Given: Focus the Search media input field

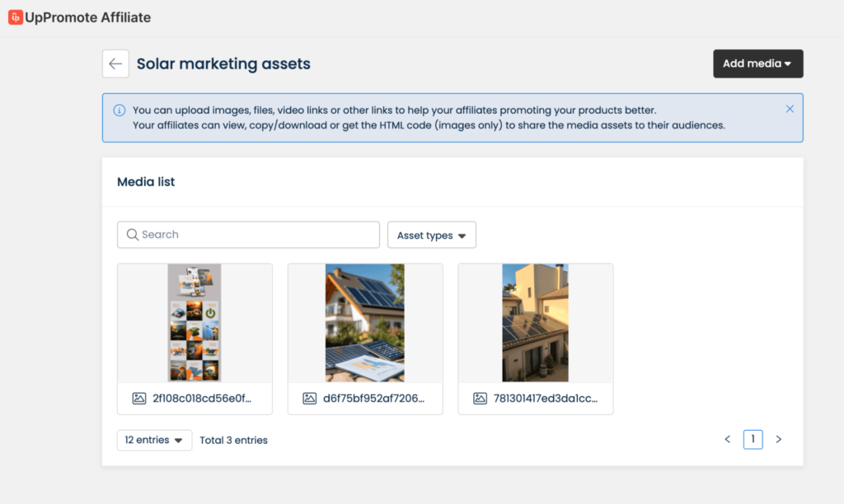Looking at the screenshot, I should (x=256, y=235).
